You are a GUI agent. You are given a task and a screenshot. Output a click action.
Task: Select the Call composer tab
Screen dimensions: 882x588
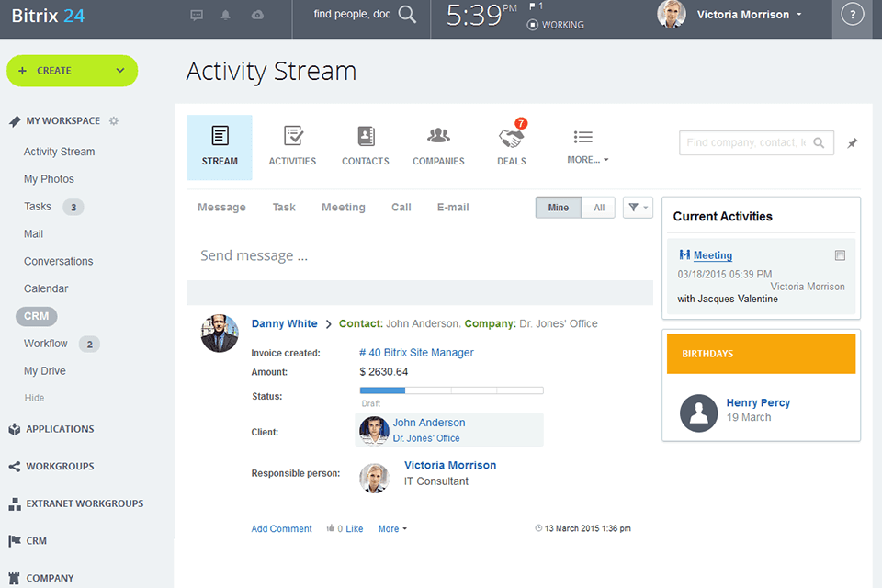[x=401, y=207]
